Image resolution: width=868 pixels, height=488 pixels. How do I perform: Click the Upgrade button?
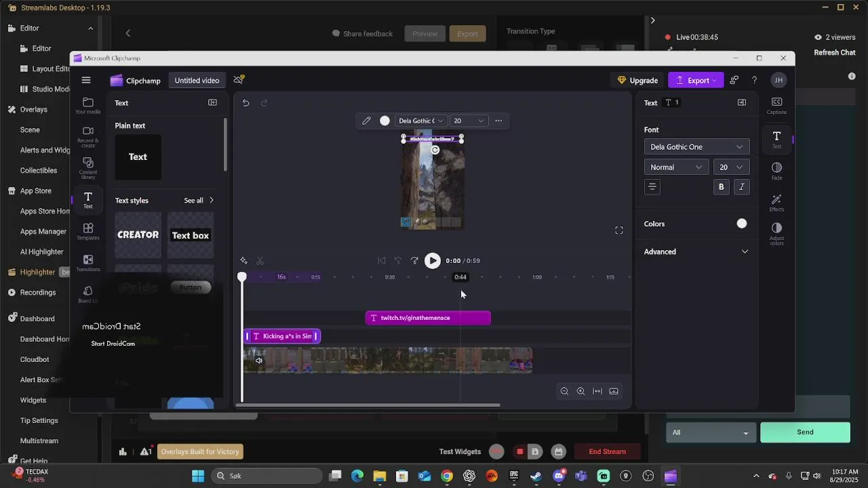637,80
